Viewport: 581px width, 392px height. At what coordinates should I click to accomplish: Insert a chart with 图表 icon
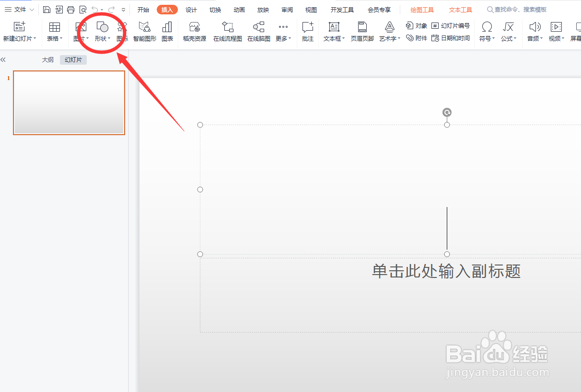pyautogui.click(x=167, y=32)
